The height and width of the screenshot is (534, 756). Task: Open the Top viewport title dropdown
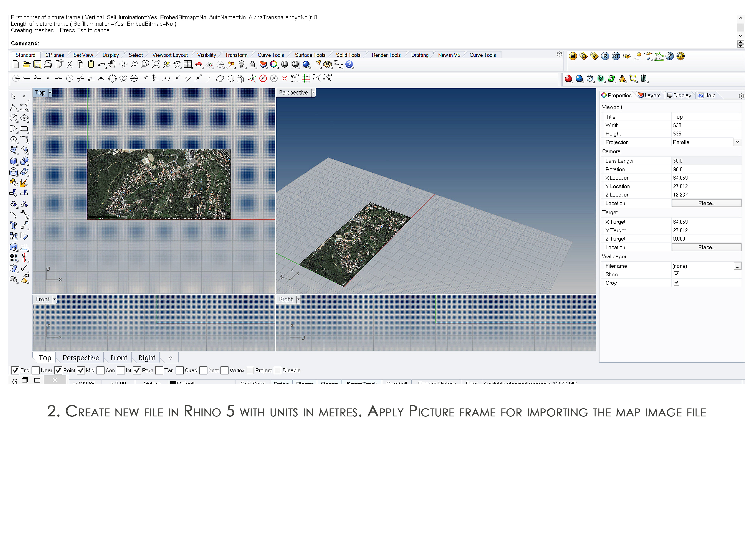50,93
